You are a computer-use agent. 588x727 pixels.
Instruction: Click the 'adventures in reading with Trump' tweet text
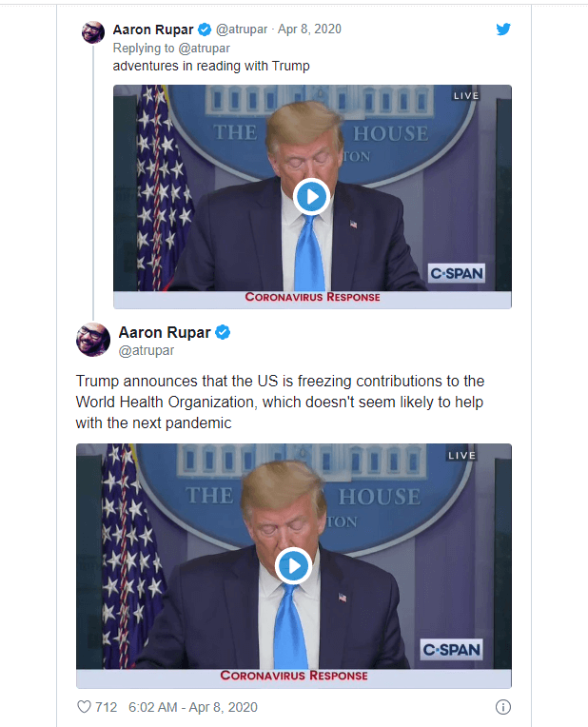tap(211, 67)
